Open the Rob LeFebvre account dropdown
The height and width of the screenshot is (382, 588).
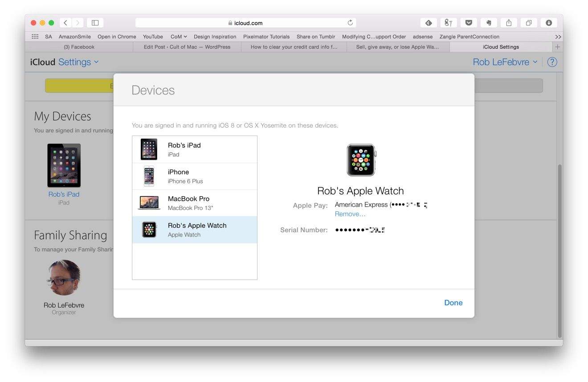click(x=505, y=62)
